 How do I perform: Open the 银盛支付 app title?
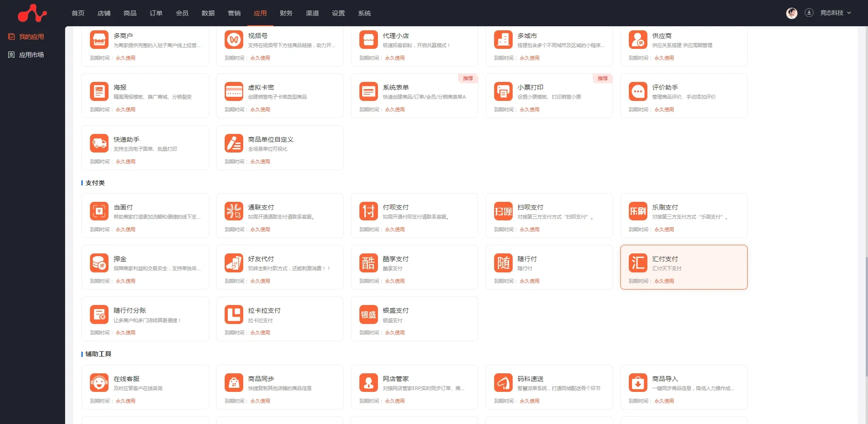(x=396, y=310)
